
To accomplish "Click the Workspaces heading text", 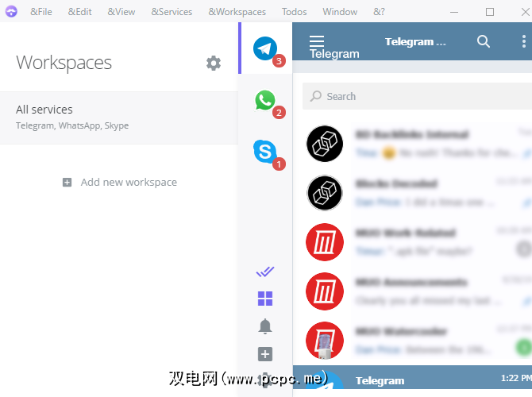I will [64, 63].
